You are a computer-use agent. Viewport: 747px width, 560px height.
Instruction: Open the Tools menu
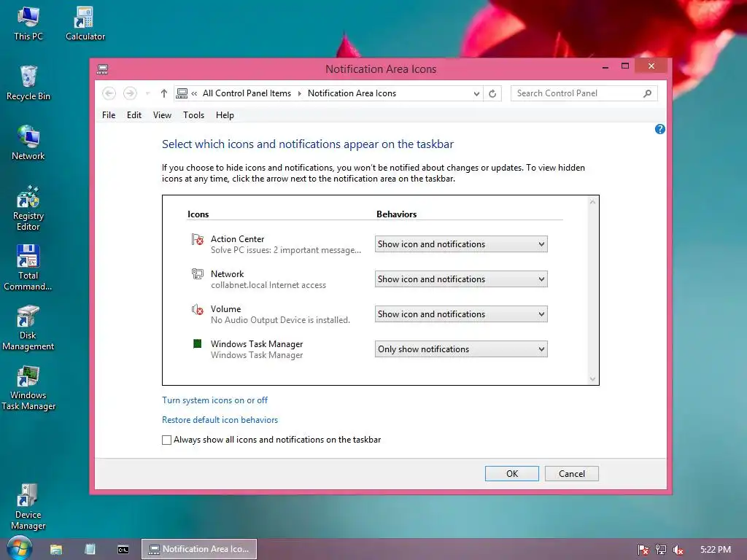[x=193, y=115]
